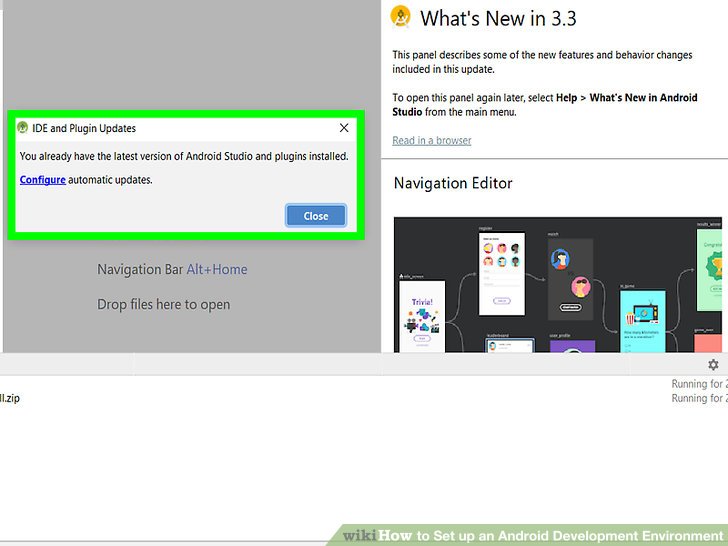Click the Navigation Editor preview image
The image size is (728, 546).
tap(558, 285)
